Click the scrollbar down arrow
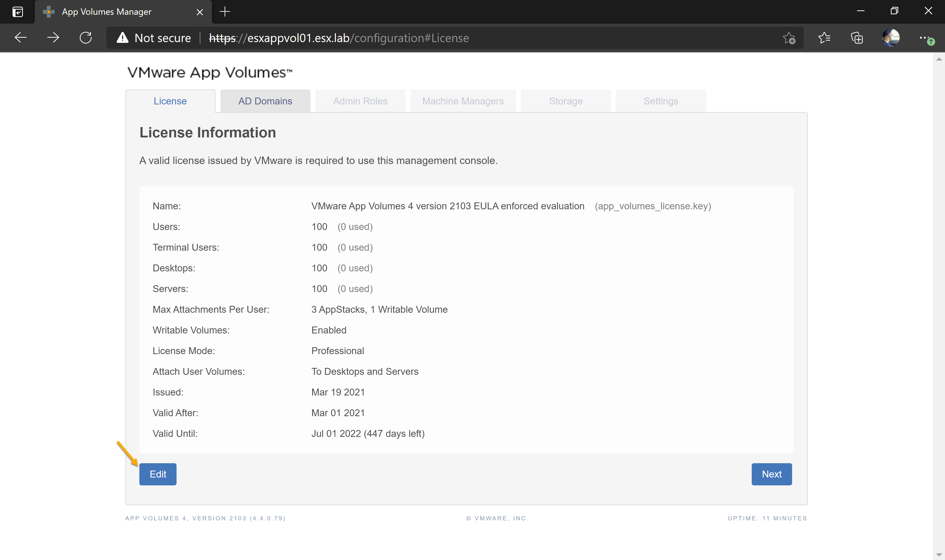The height and width of the screenshot is (560, 945). pos(939,554)
